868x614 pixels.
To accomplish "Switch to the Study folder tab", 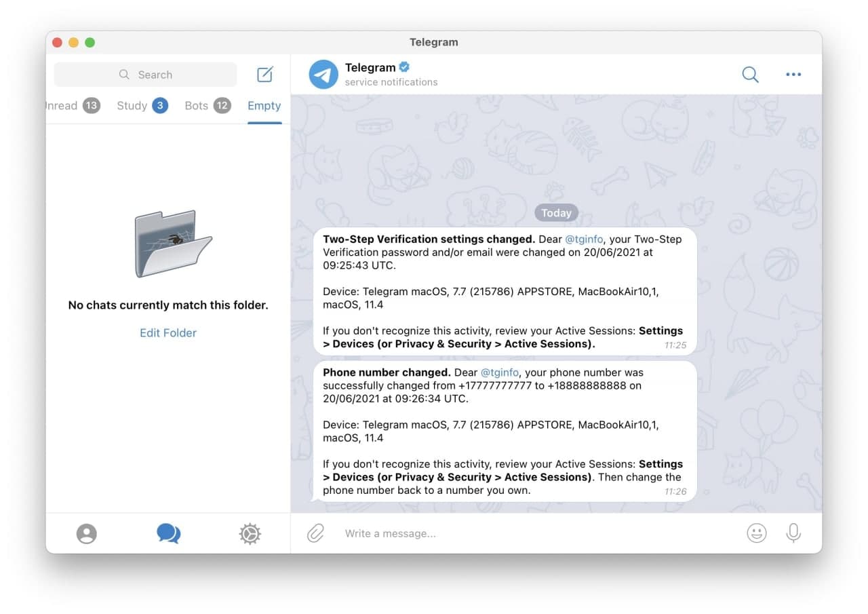I will tap(142, 105).
